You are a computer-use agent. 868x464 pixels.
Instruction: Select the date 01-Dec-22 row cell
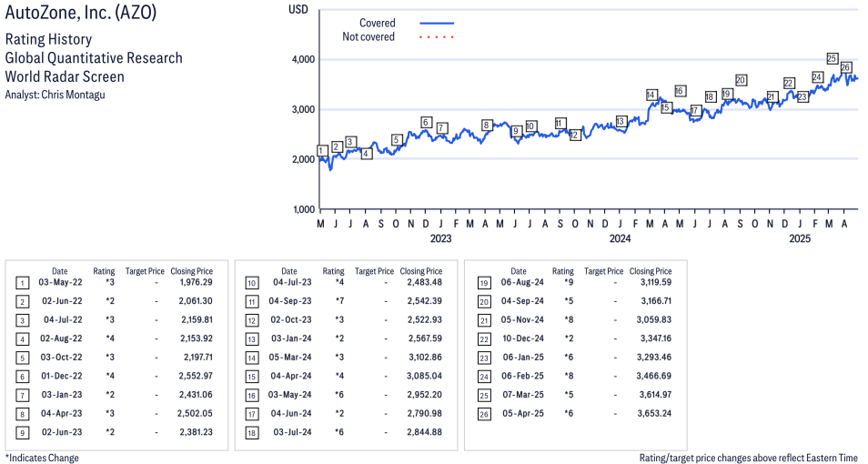[x=62, y=376]
